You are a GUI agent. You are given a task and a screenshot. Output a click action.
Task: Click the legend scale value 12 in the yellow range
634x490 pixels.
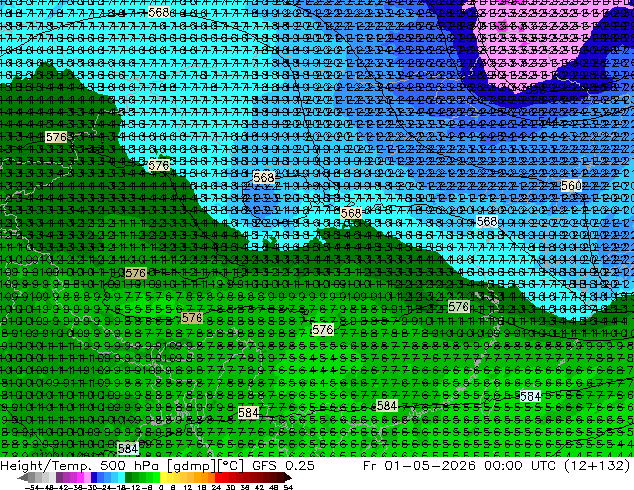point(188,487)
